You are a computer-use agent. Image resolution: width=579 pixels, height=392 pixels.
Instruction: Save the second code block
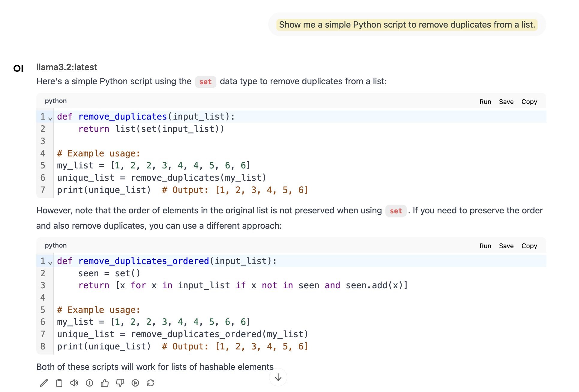click(506, 246)
